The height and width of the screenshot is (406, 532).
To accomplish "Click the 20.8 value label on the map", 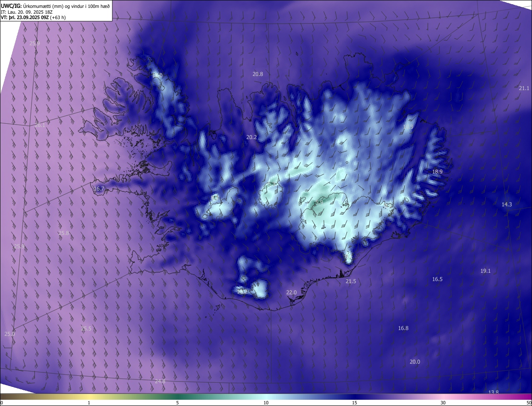I will pyautogui.click(x=258, y=74).
